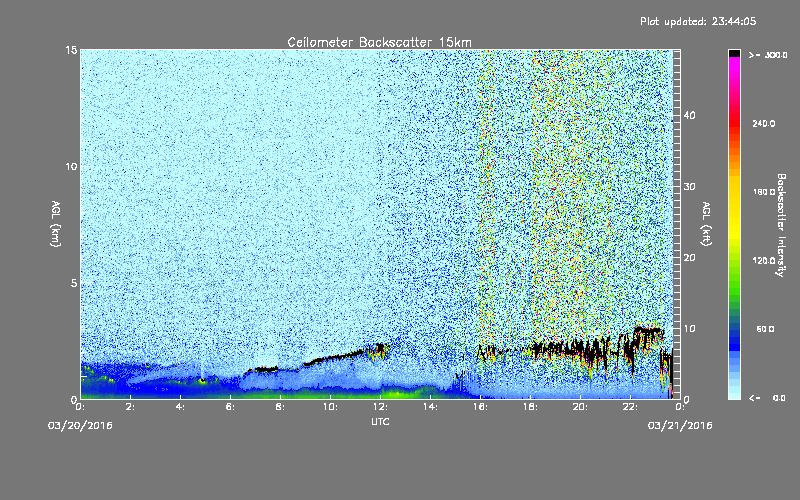800x500 pixels.
Task: Click the 8: hour tick label
Action: click(280, 407)
